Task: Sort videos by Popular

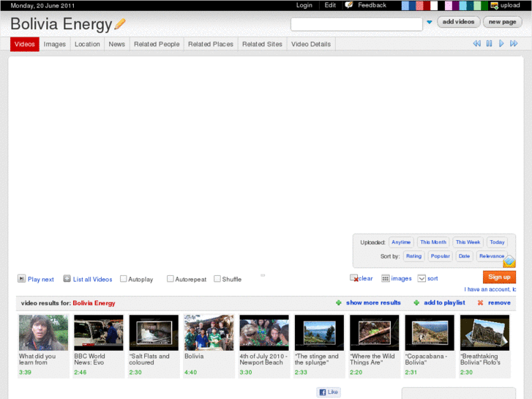Action: (x=441, y=256)
